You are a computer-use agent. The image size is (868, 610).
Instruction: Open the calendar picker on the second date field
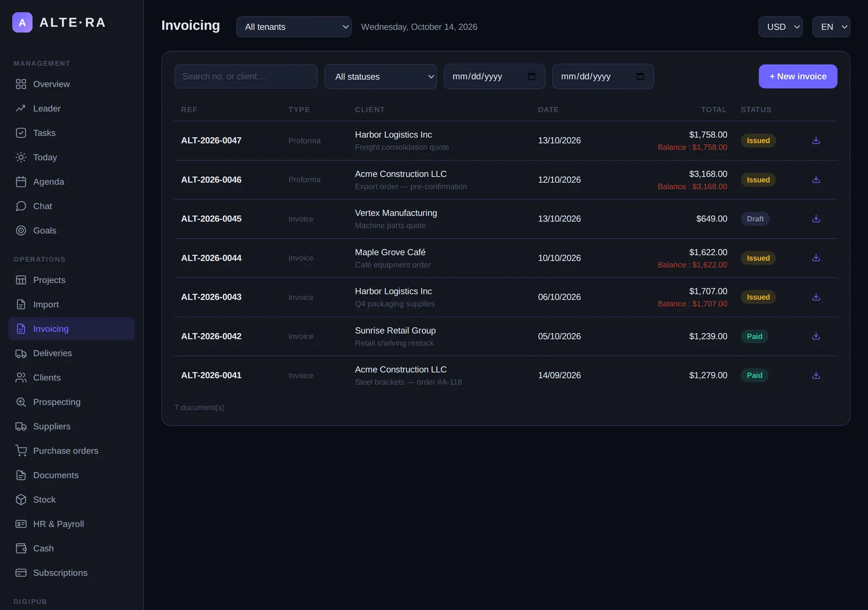[640, 76]
